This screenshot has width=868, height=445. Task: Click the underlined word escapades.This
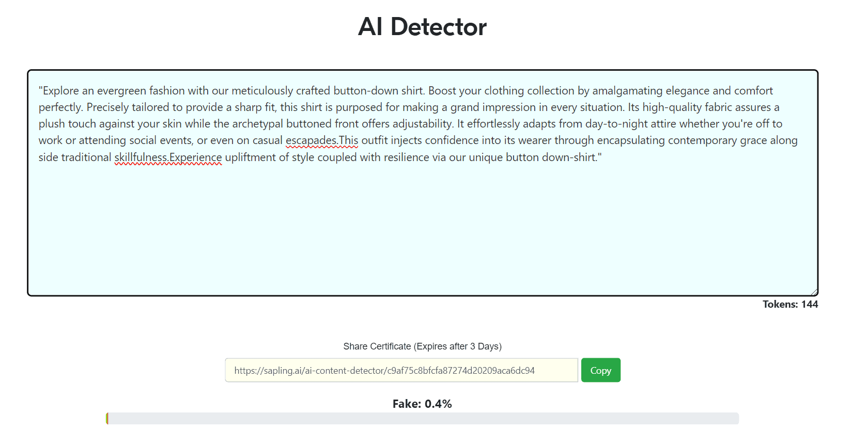point(322,140)
